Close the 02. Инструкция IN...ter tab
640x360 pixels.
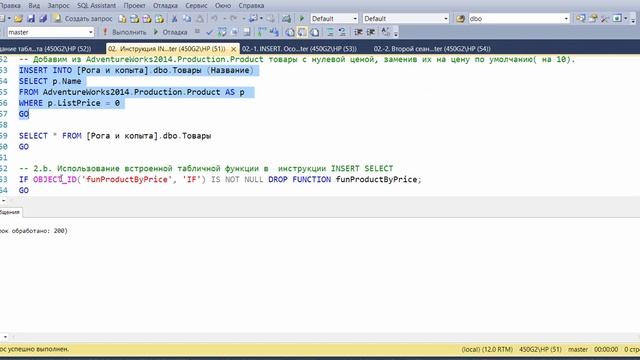coord(233,49)
